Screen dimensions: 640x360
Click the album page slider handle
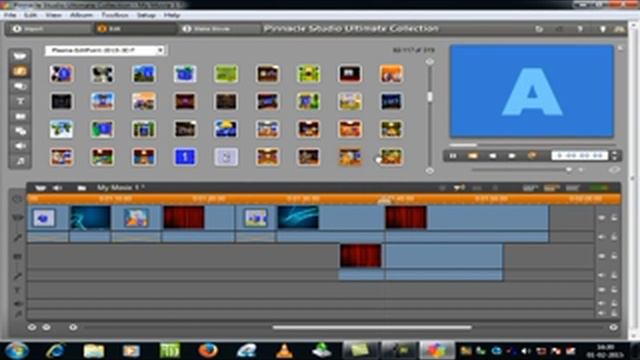[429, 97]
